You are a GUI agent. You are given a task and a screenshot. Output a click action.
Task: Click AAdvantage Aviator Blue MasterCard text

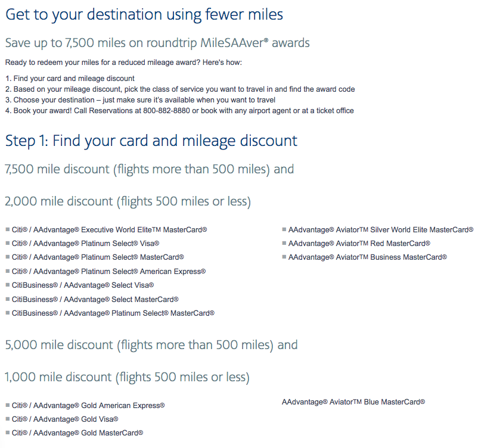pos(353,402)
